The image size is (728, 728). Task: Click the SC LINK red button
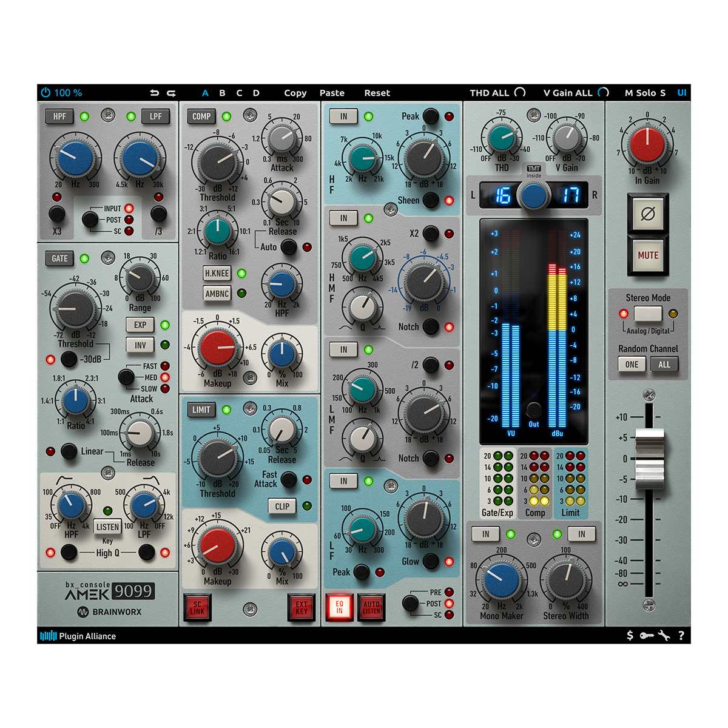(x=197, y=607)
